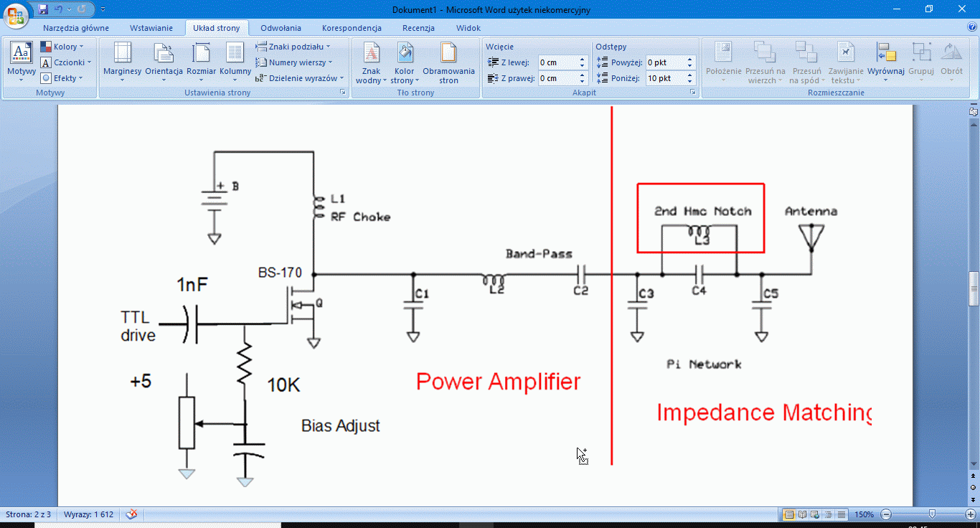Click the Z lewej indent input field

tap(557, 62)
